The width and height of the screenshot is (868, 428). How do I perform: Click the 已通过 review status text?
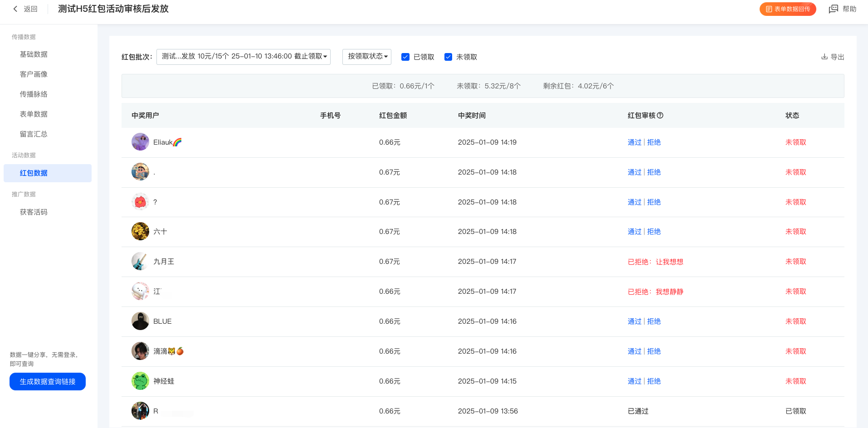pos(638,411)
